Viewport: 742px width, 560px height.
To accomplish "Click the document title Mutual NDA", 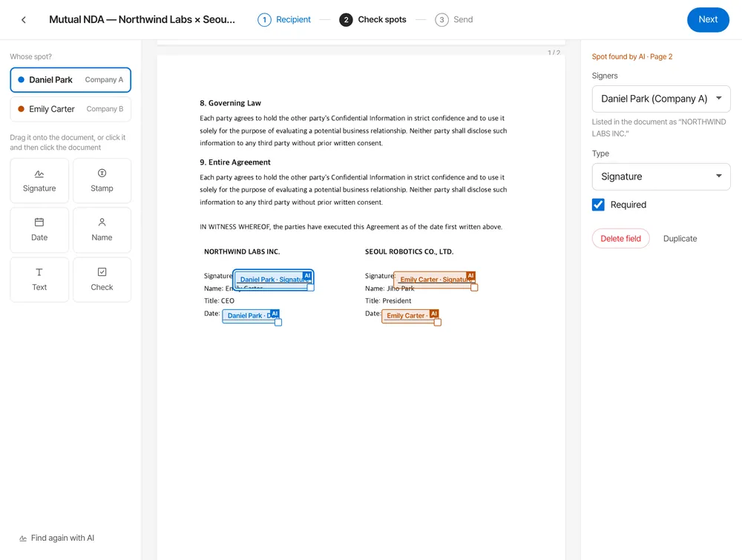I will 142,20.
